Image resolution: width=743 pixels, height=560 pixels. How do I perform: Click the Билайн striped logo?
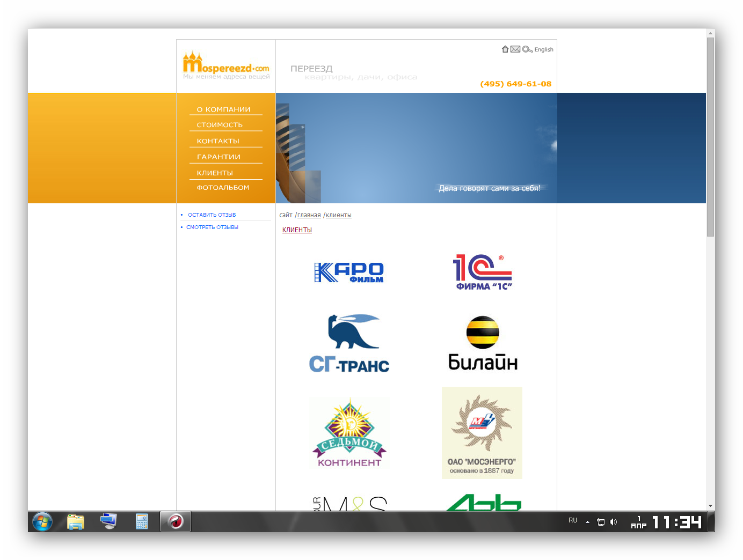coord(483,343)
